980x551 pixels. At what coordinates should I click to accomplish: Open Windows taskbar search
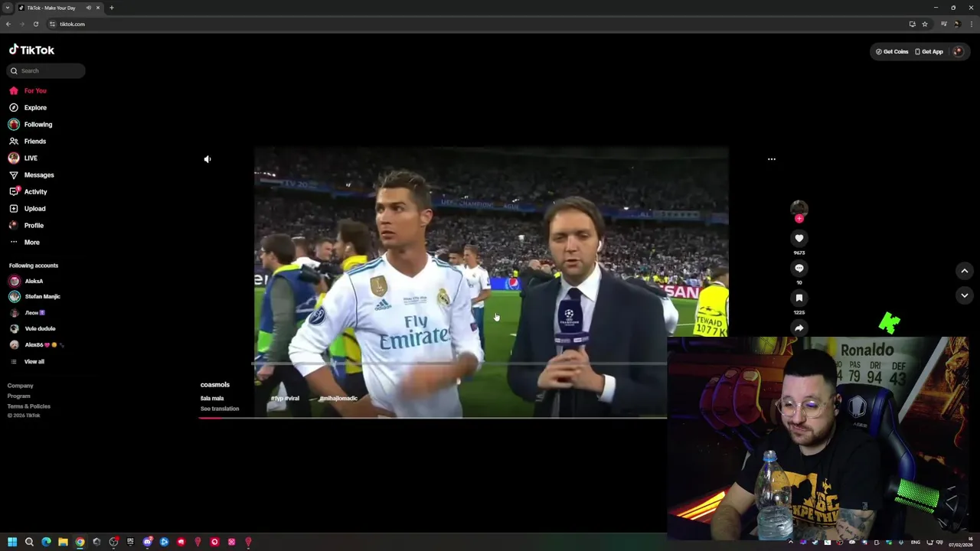coord(29,542)
